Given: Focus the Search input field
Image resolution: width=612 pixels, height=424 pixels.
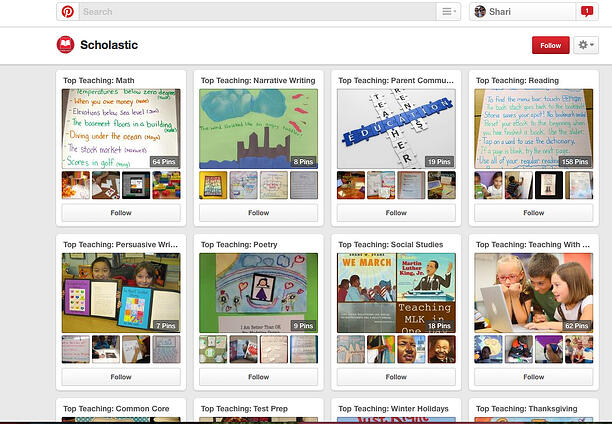Looking at the screenshot, I should tap(258, 12).
